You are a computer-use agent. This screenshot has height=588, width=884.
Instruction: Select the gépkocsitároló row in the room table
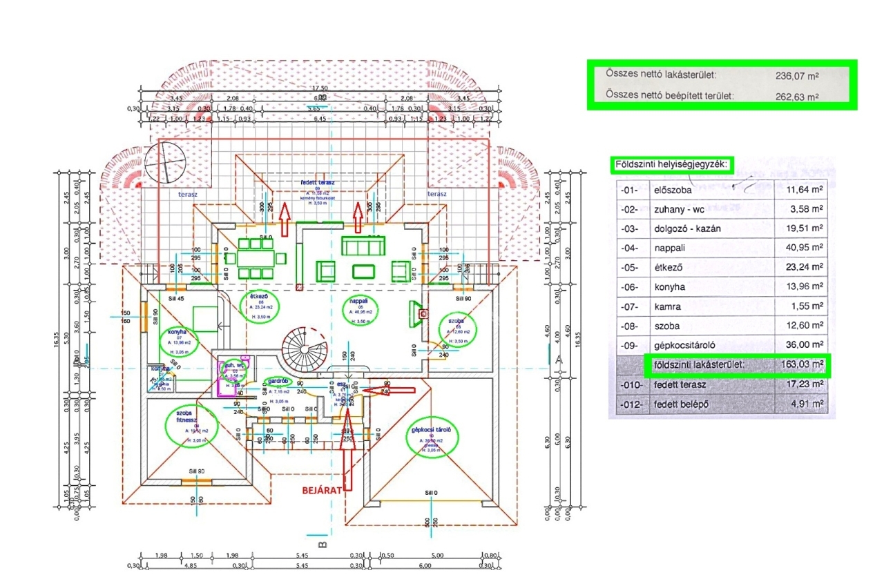coord(722,344)
